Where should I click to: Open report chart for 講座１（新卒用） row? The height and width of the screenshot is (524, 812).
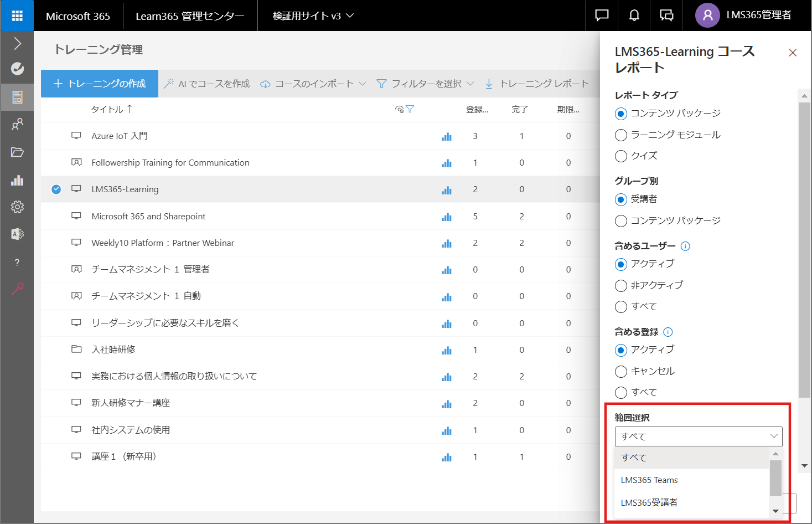click(x=447, y=457)
